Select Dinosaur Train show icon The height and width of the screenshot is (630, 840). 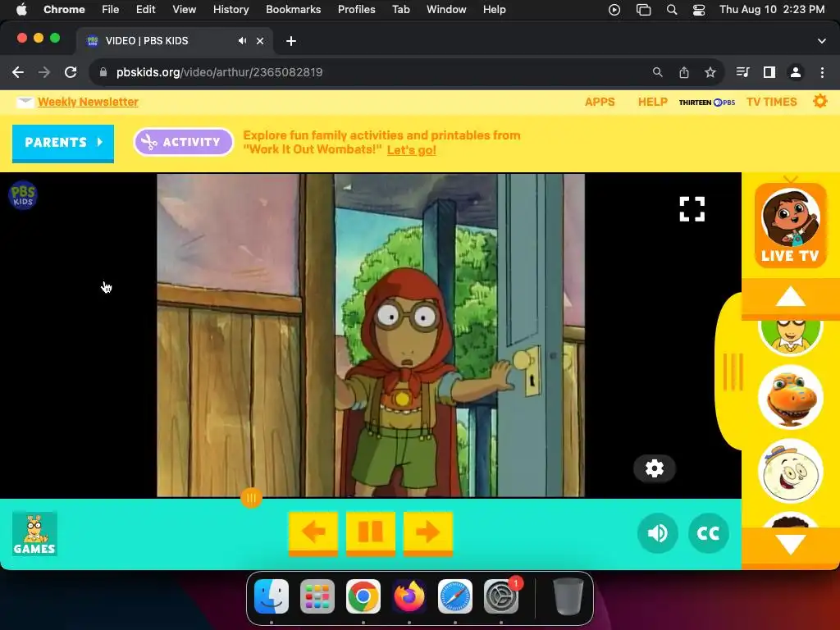(x=790, y=397)
